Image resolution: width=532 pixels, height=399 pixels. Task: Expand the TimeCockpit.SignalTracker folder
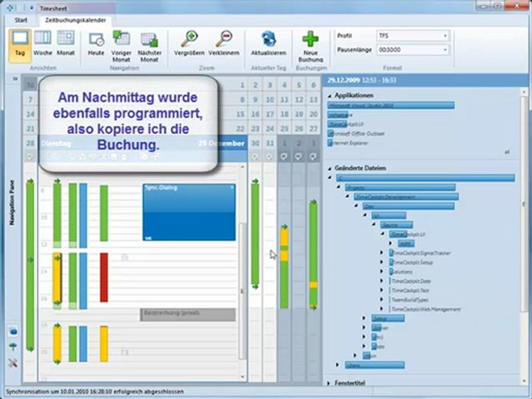pyautogui.click(x=382, y=253)
